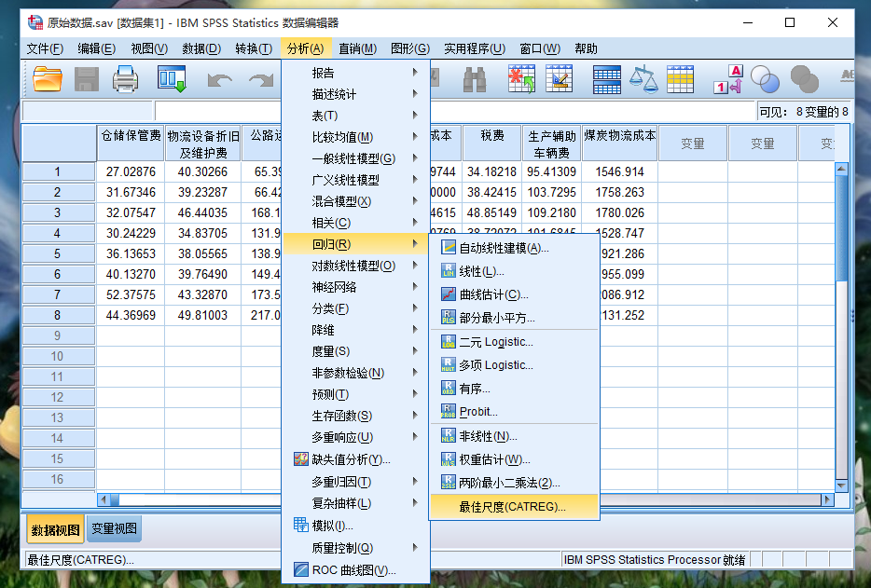871x588 pixels.
Task: Click the Insert Variable toolbar icon
Action: [x=560, y=79]
